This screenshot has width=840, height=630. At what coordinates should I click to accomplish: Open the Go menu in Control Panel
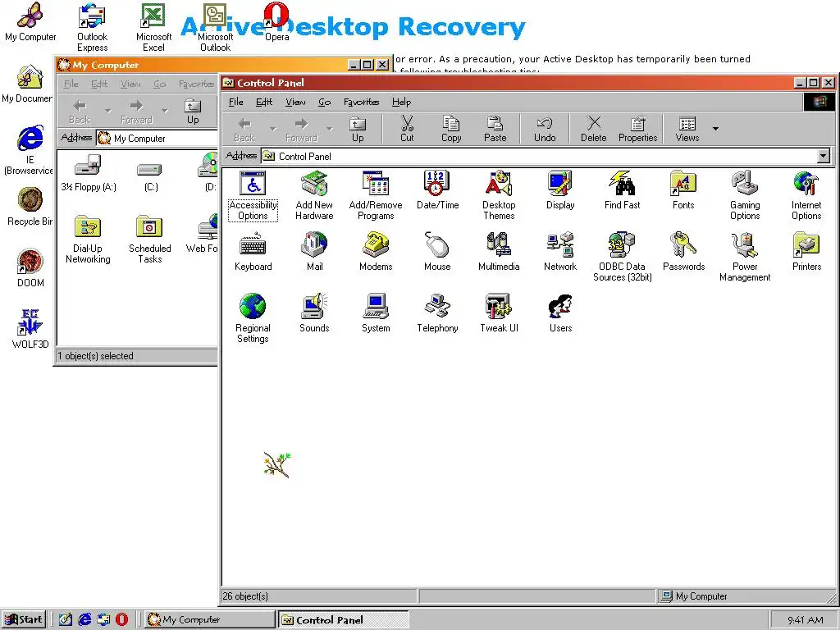325,102
